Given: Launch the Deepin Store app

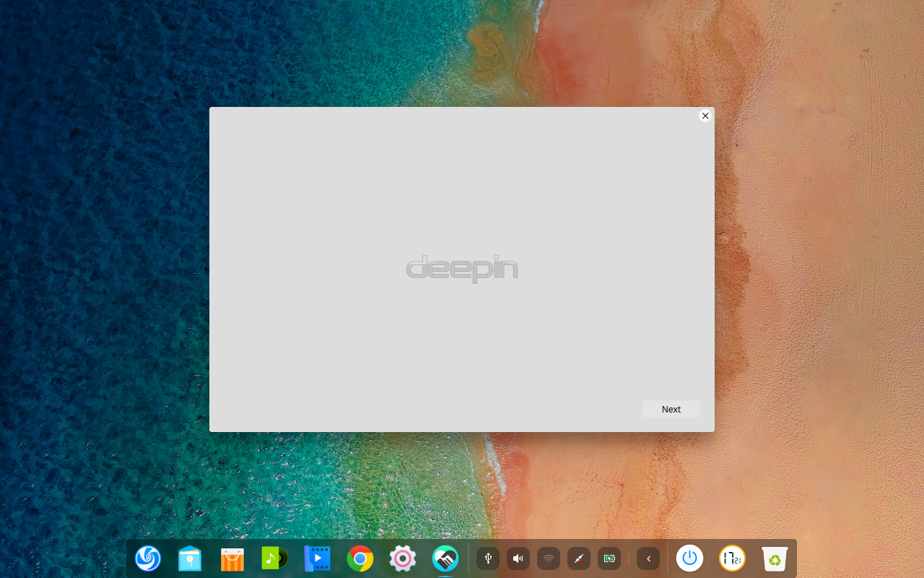Looking at the screenshot, I should tap(232, 558).
